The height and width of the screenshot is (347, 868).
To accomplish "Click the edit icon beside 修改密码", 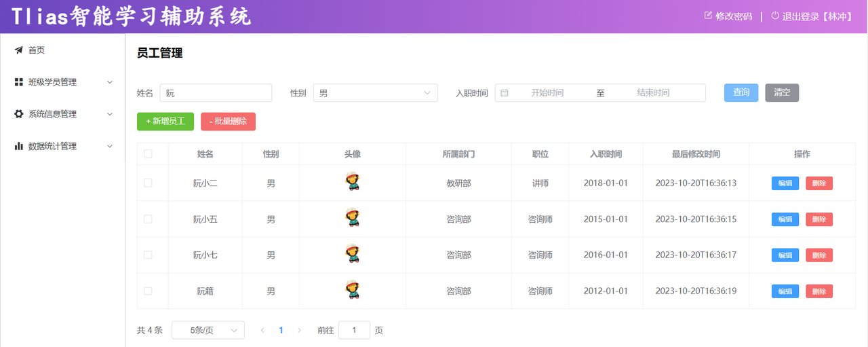I will (x=709, y=16).
